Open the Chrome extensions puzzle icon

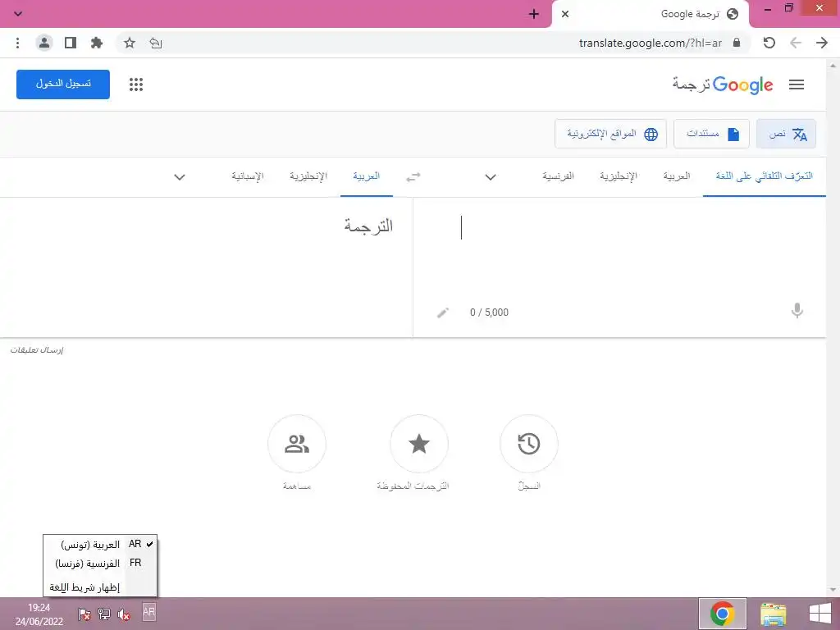[97, 43]
